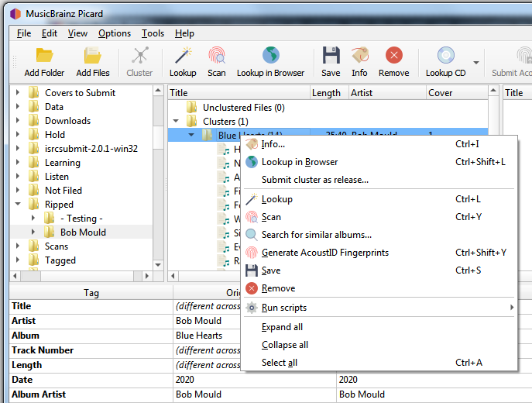Click the Cluster toolbar icon
The image size is (532, 403).
[140, 55]
